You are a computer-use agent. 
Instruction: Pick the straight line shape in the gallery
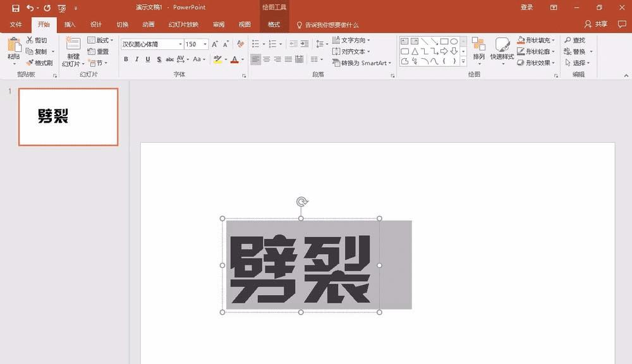[425, 41]
